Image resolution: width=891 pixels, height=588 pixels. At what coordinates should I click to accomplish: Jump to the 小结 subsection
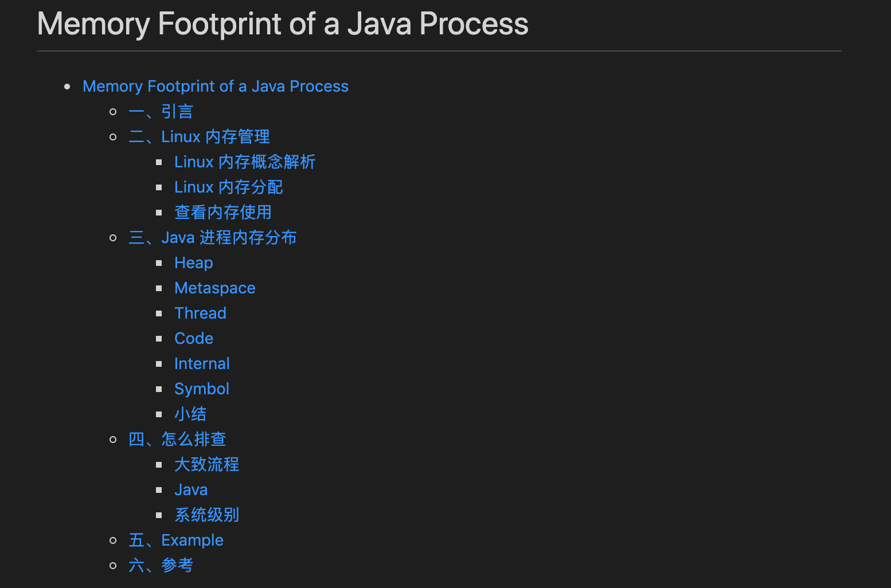coord(190,414)
